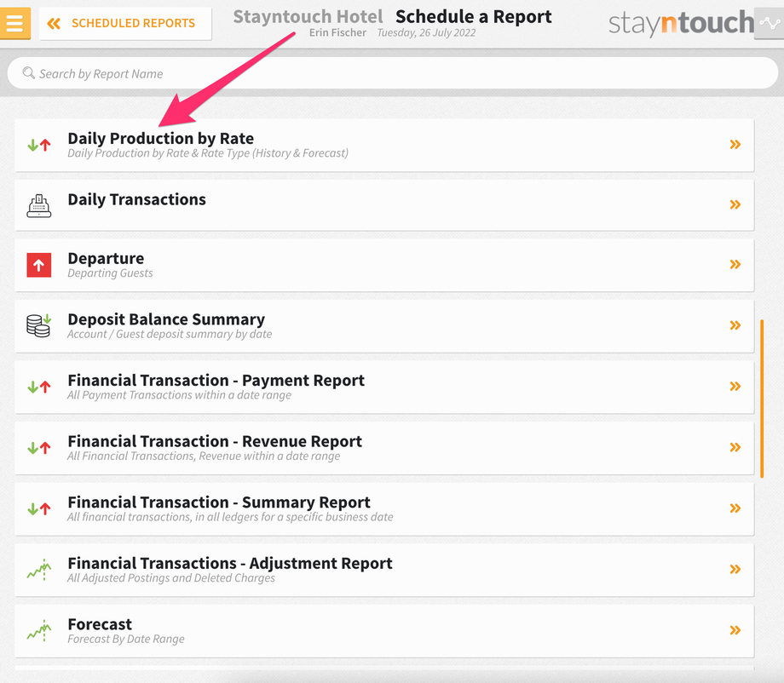This screenshot has height=683, width=784.
Task: Click the cash register icon for Daily Transactions
Action: (39, 205)
